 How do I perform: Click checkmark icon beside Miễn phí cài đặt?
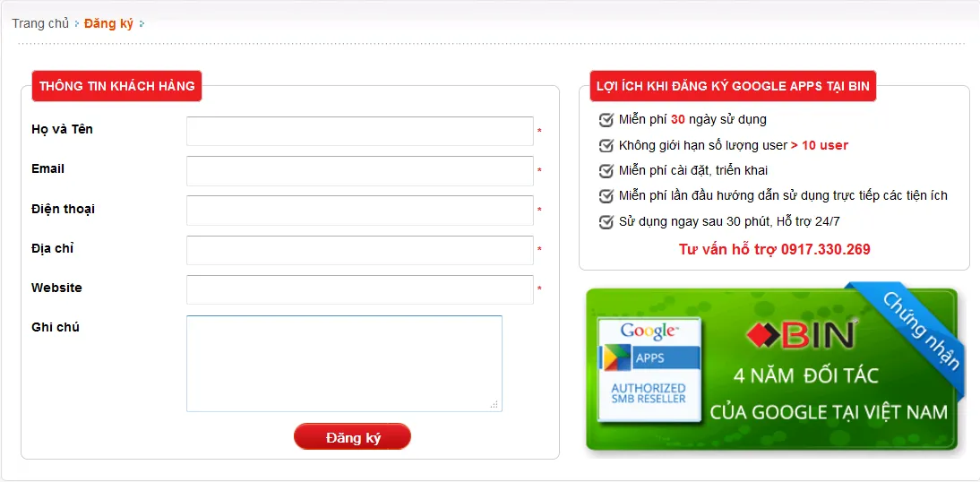tap(606, 170)
